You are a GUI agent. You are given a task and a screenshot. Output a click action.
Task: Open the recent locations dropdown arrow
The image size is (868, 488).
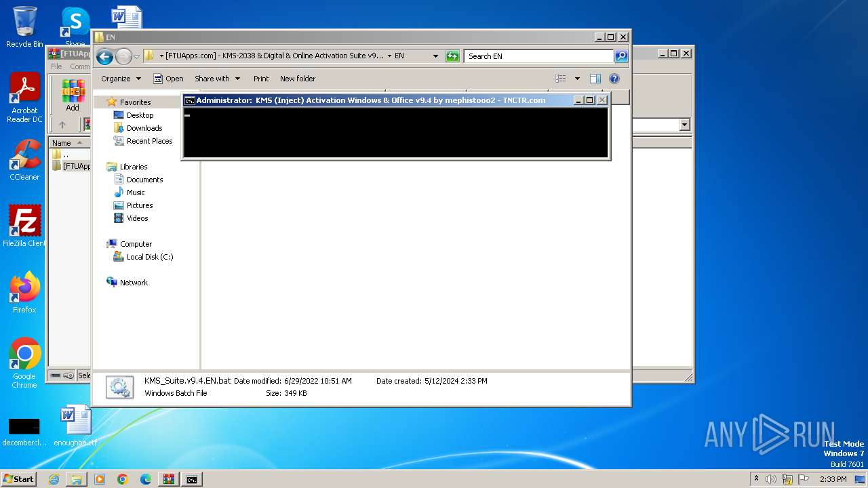pyautogui.click(x=136, y=57)
